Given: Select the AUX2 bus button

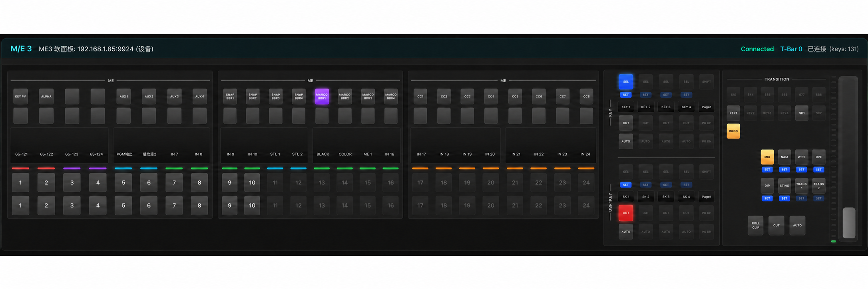Looking at the screenshot, I should pos(149,97).
